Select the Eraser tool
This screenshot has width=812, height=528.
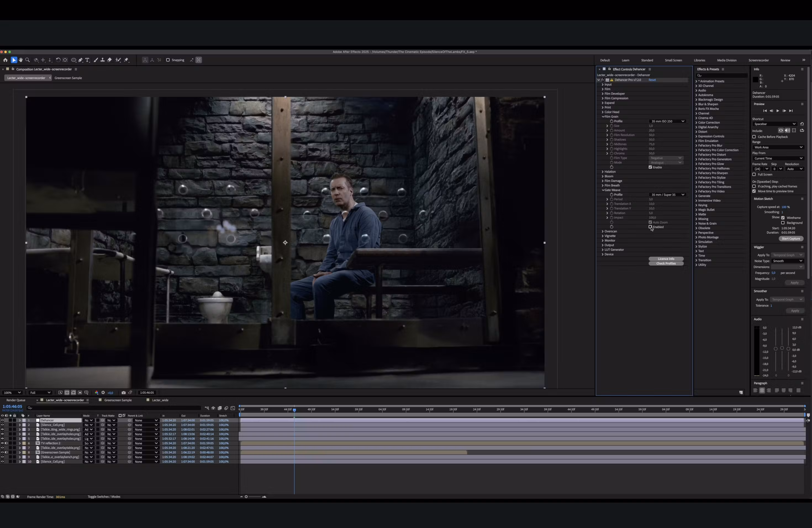(x=110, y=60)
